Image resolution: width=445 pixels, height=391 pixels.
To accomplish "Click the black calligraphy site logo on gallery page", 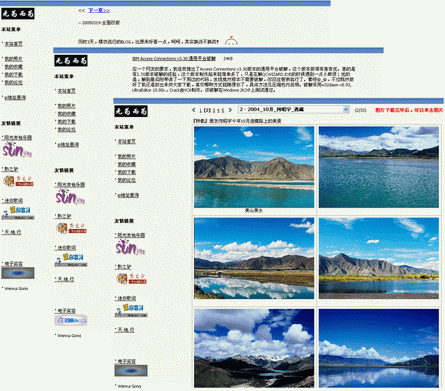I will point(131,111).
